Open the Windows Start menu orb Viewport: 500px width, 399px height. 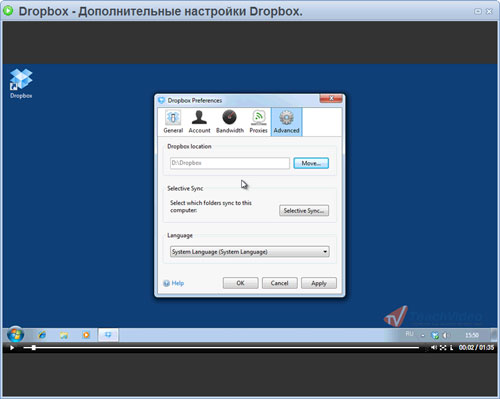pos(15,334)
